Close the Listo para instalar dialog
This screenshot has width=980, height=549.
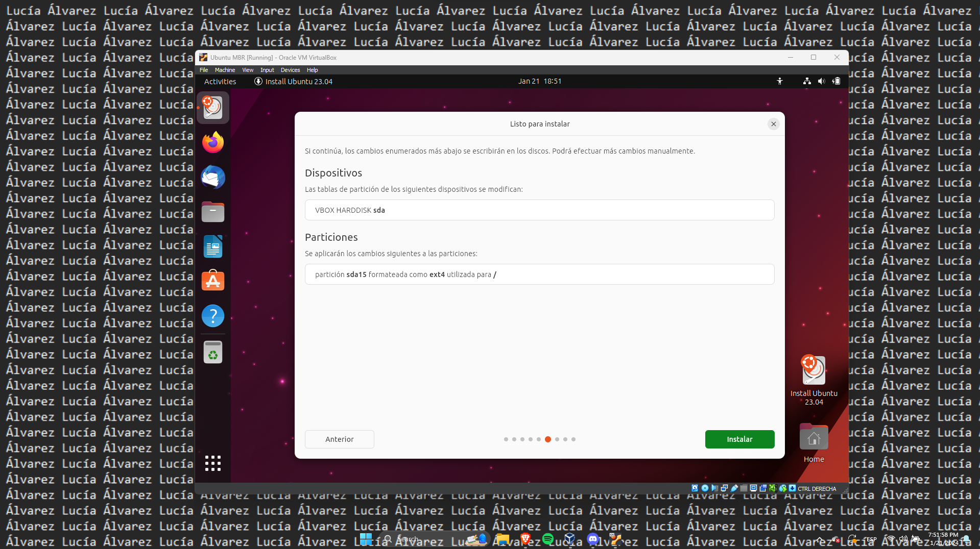773,124
